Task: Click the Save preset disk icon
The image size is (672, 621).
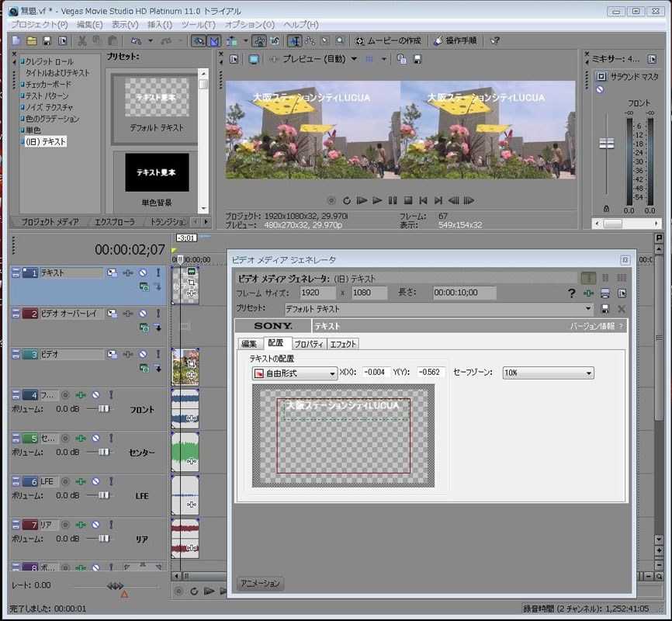Action: (605, 309)
